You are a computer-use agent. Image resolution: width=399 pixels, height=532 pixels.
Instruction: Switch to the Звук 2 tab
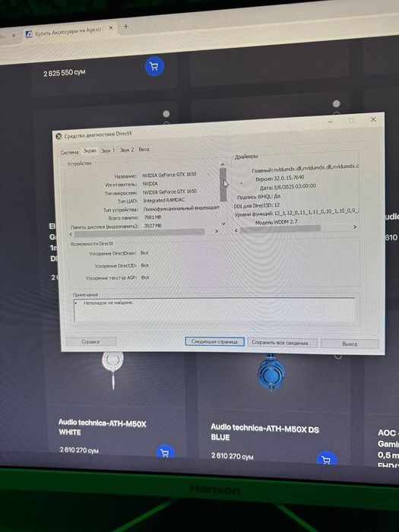pyautogui.click(x=127, y=150)
